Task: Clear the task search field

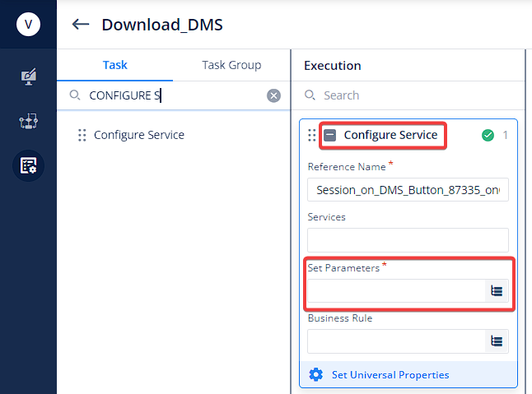Action: (x=273, y=95)
